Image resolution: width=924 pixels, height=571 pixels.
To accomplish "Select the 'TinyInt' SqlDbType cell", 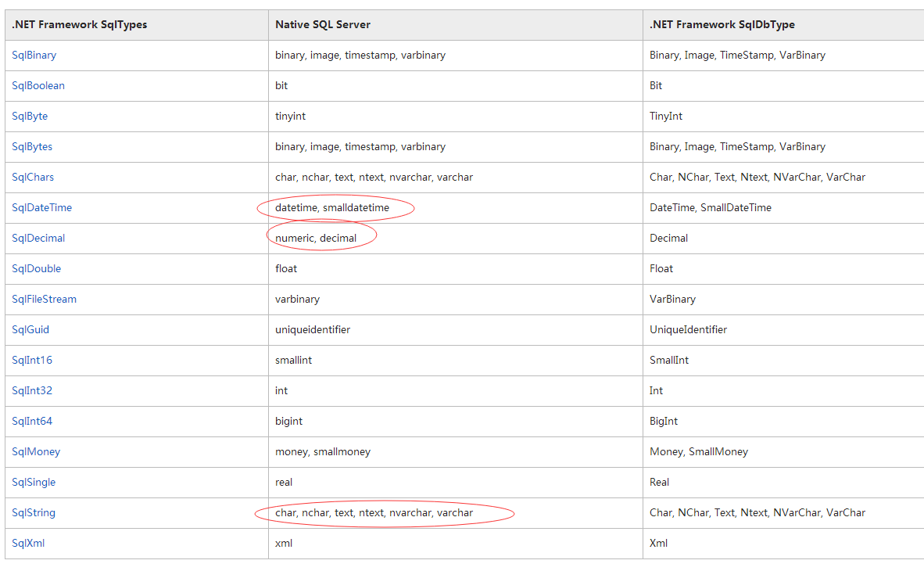I will 666,117.
